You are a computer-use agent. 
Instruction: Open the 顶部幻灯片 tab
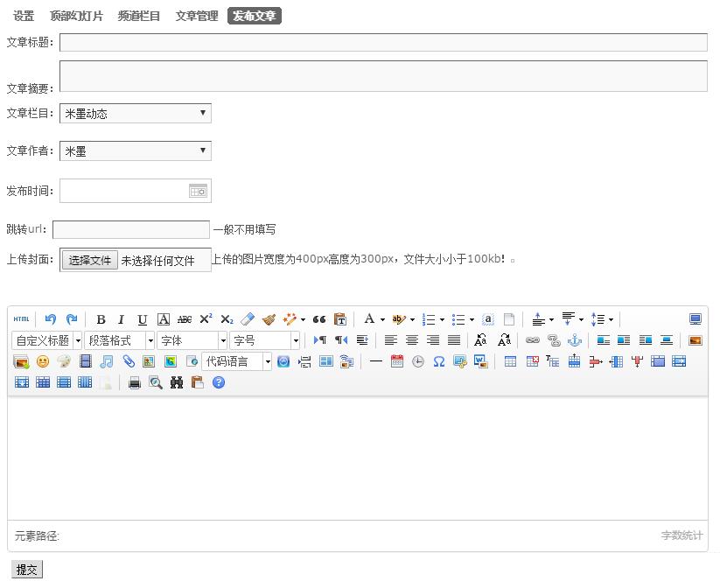click(x=76, y=16)
